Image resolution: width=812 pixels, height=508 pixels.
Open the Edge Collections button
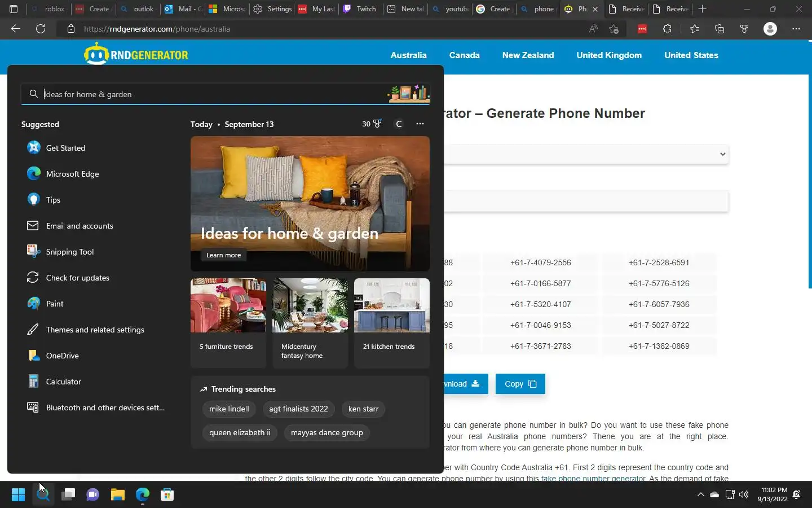pos(719,29)
